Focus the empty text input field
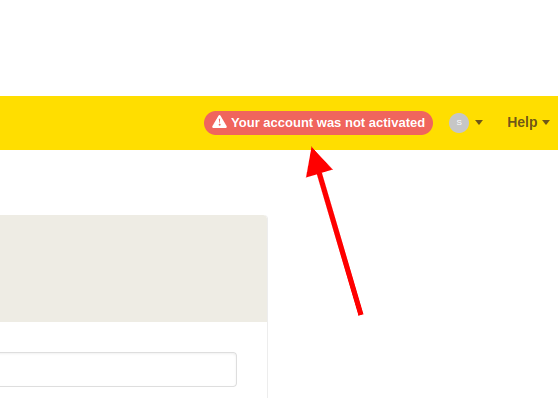The image size is (558, 398). click(118, 369)
